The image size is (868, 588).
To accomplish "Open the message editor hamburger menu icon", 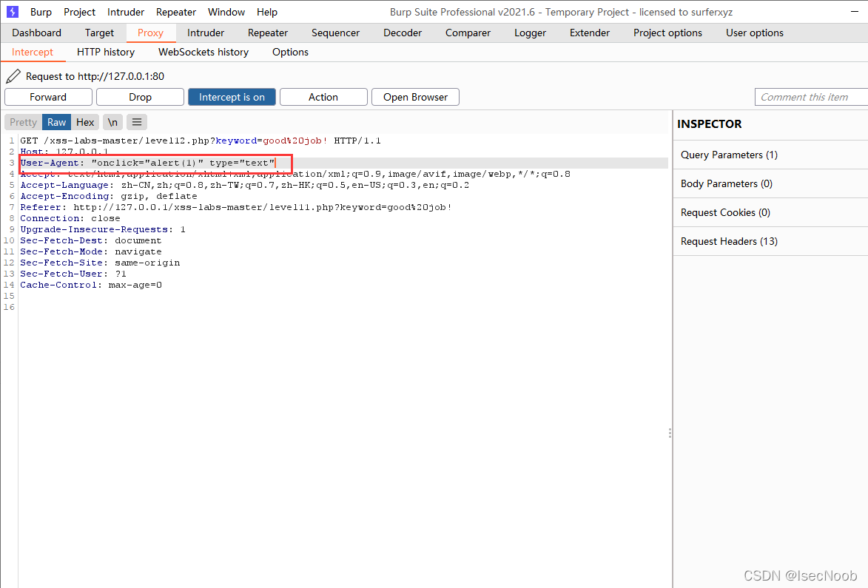I will (137, 122).
